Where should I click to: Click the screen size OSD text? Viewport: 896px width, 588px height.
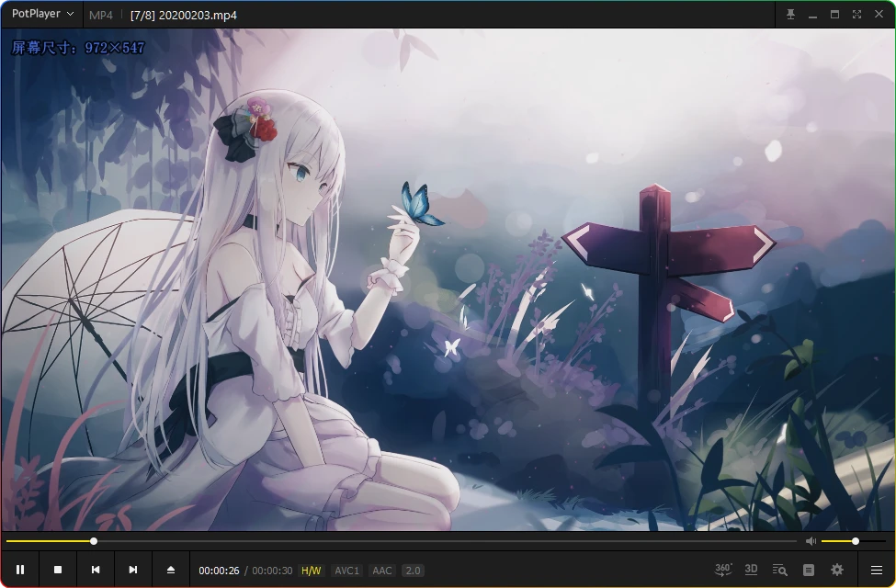point(78,48)
